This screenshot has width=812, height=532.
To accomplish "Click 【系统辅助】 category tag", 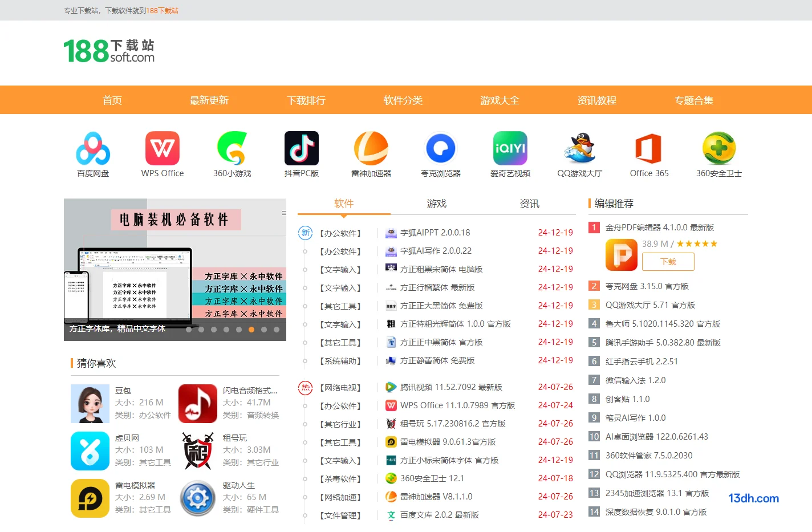I will [x=340, y=361].
